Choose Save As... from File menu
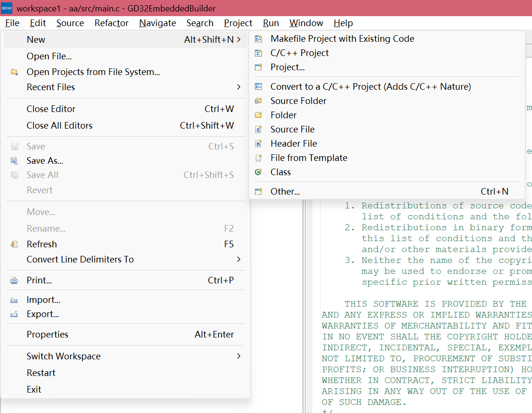The height and width of the screenshot is (413, 532). 45,160
